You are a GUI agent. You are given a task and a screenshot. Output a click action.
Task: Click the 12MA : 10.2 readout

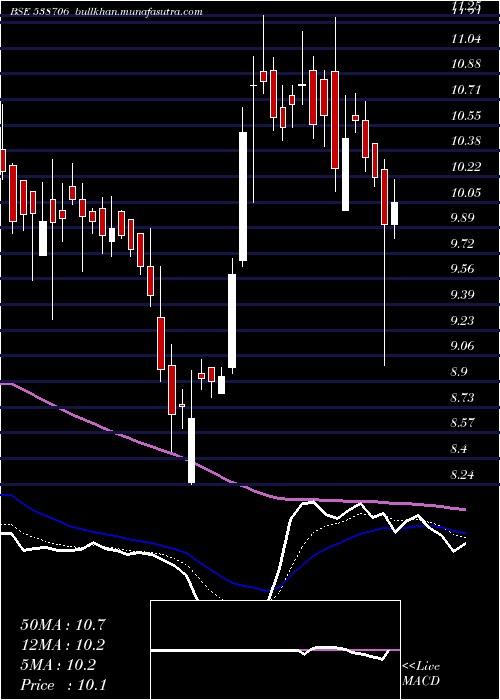(63, 645)
